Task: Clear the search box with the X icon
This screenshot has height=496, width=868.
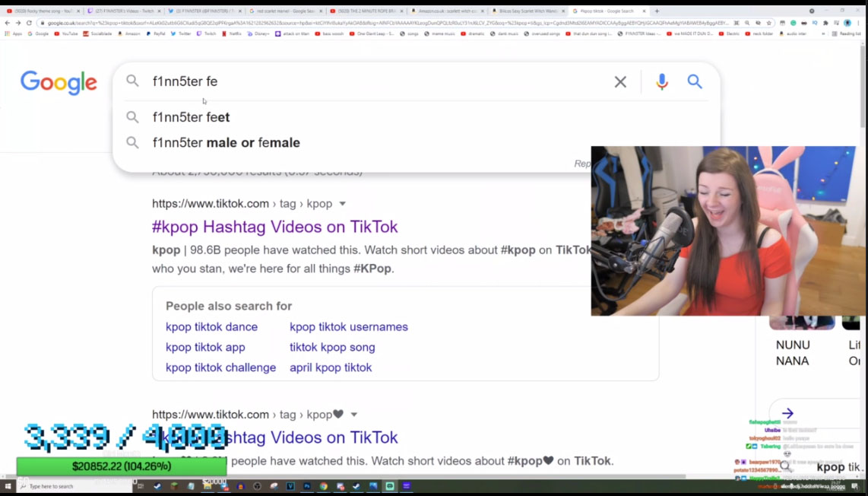Action: pyautogui.click(x=620, y=82)
